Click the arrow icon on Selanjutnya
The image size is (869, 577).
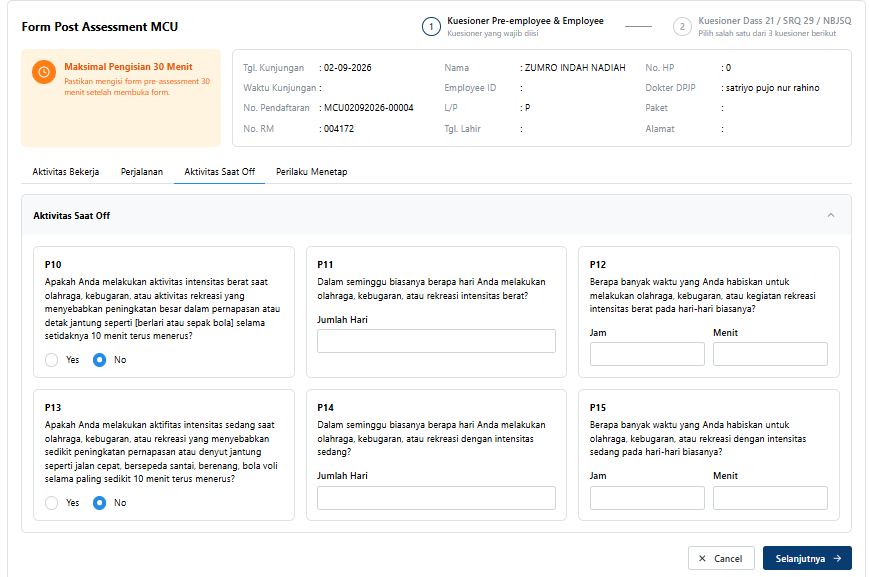tap(837, 559)
